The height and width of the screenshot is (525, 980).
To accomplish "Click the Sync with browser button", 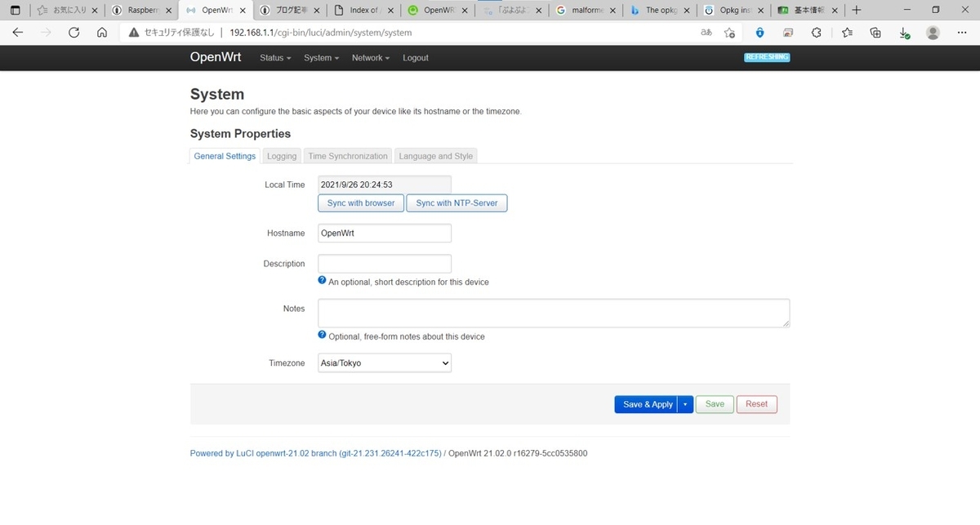I will click(361, 203).
